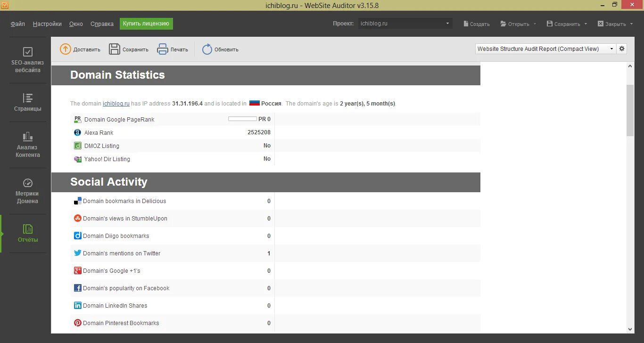This screenshot has height=343, width=644.
Task: Click the Обновить refresh icon
Action: (x=206, y=49)
